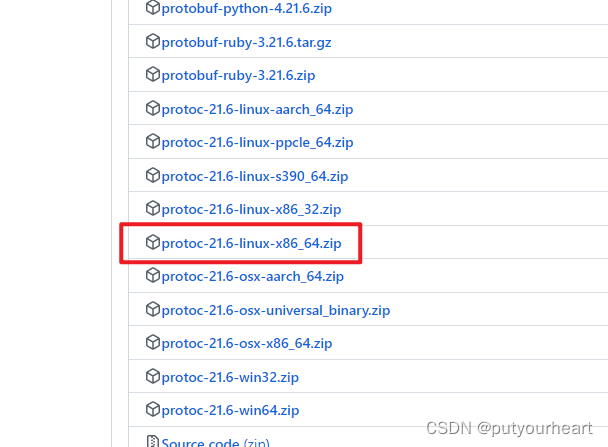The image size is (608, 447).
Task: Click package icon beside protobuf-ruby-3.21.6.tar.gz
Action: pyautogui.click(x=153, y=41)
